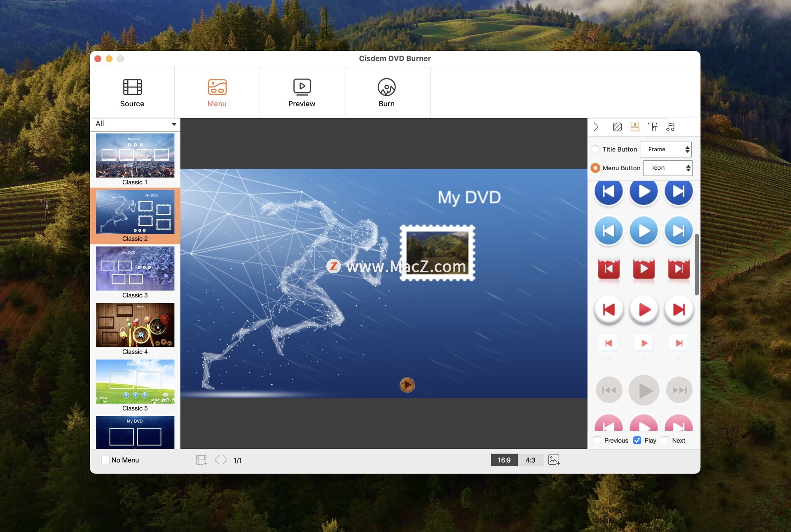Set aspect ratio to 4:3

(x=530, y=460)
